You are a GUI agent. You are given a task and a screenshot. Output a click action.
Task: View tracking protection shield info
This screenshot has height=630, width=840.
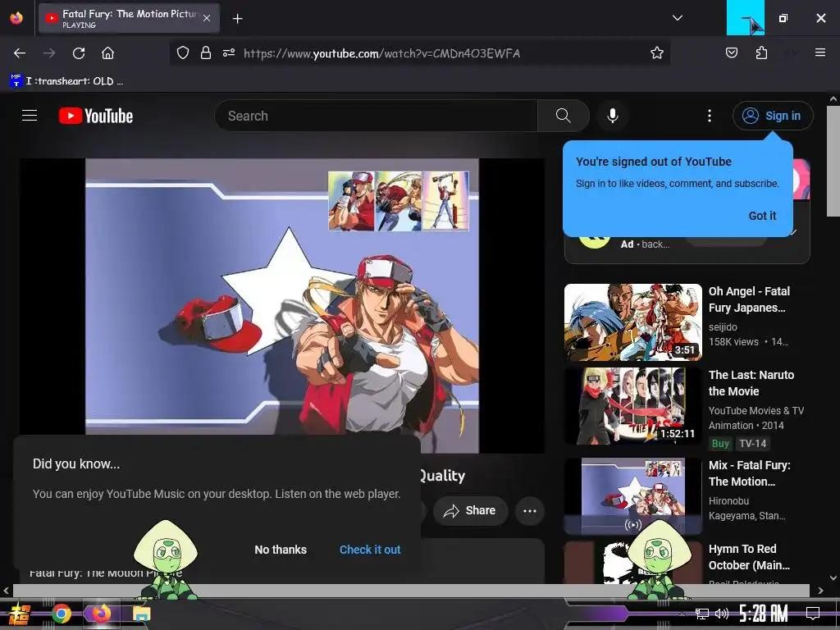coord(183,53)
